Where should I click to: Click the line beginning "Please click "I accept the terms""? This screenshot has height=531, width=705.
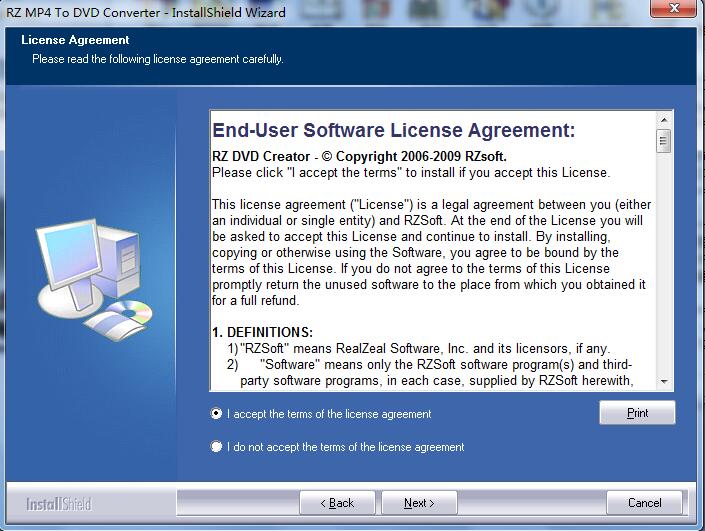pos(411,173)
